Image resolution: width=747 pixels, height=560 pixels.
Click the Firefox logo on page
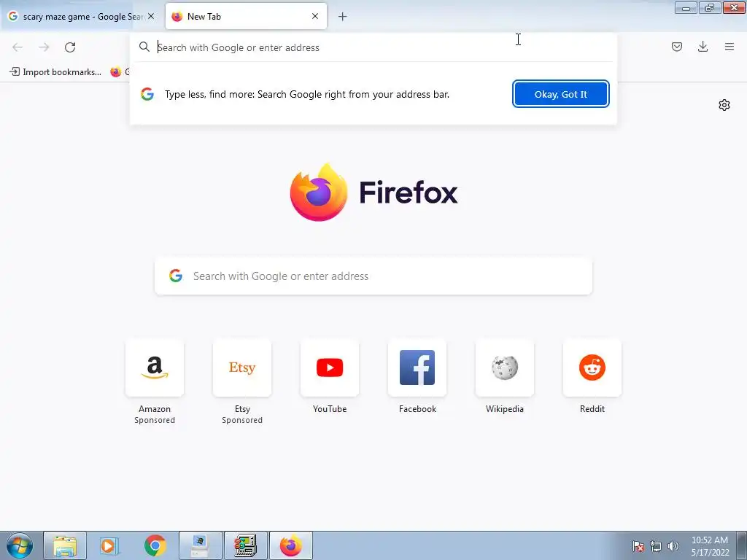coord(319,192)
